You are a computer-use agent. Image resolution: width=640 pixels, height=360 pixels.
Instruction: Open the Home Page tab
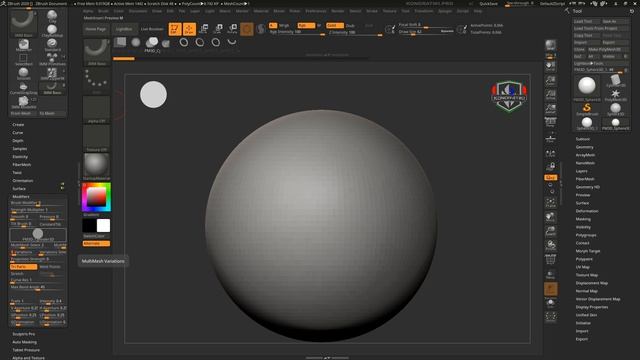coord(96,29)
